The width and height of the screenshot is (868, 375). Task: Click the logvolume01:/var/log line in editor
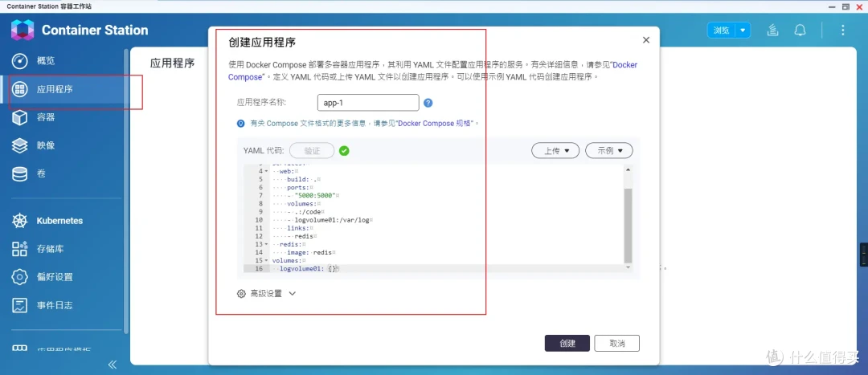(x=332, y=219)
